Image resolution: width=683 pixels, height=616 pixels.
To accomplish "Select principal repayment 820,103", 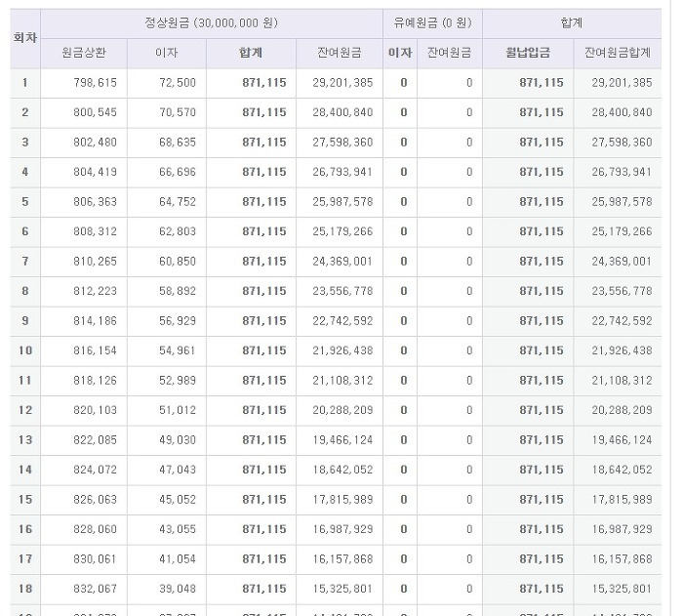I will 95,410.
